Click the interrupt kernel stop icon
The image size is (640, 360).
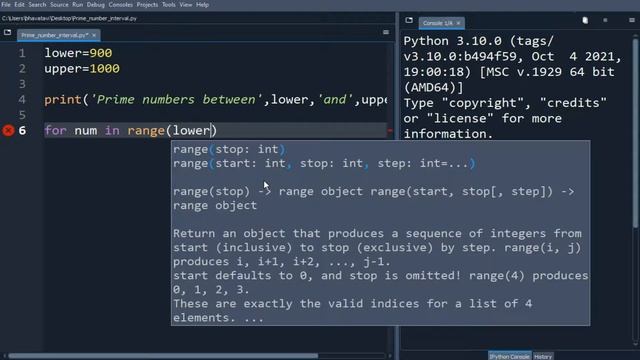pos(605,20)
